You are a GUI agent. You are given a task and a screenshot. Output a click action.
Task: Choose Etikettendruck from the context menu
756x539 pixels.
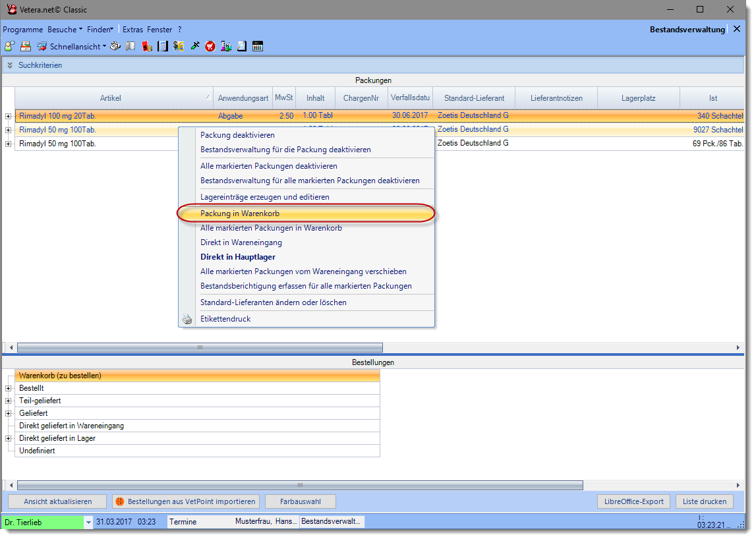coord(225,319)
